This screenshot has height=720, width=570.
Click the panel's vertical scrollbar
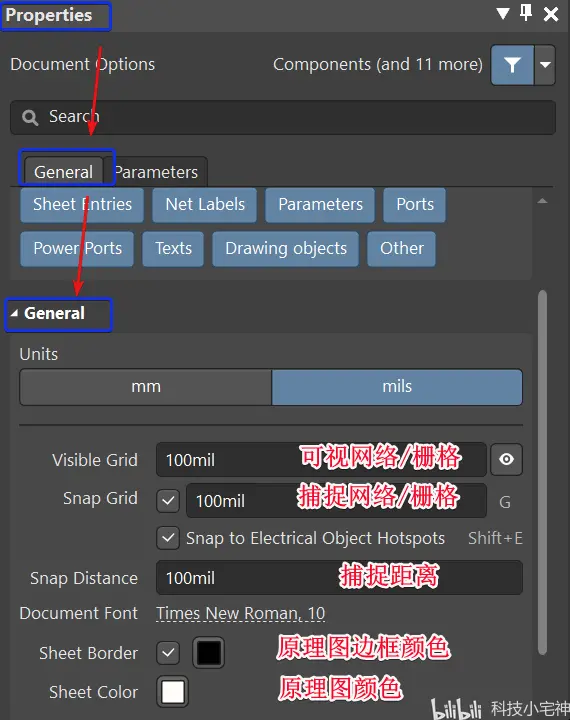(x=542, y=472)
